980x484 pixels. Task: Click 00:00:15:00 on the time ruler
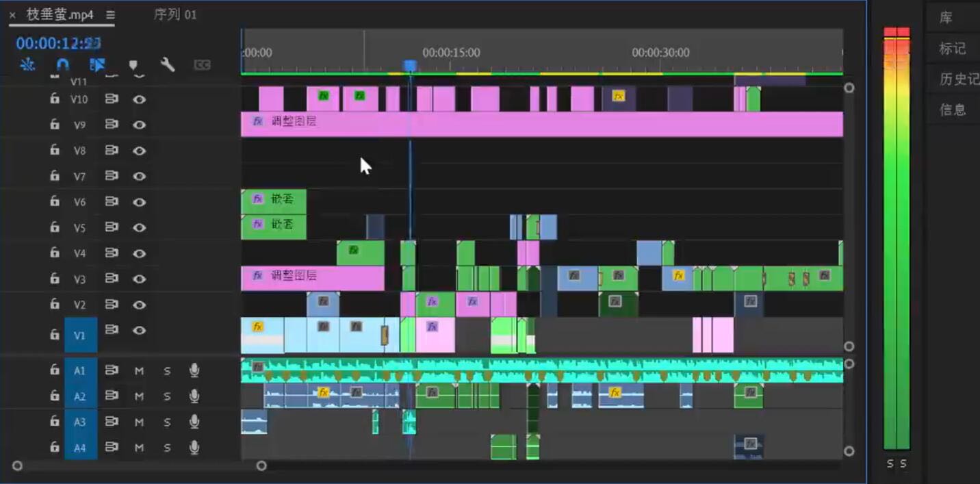coord(451,53)
